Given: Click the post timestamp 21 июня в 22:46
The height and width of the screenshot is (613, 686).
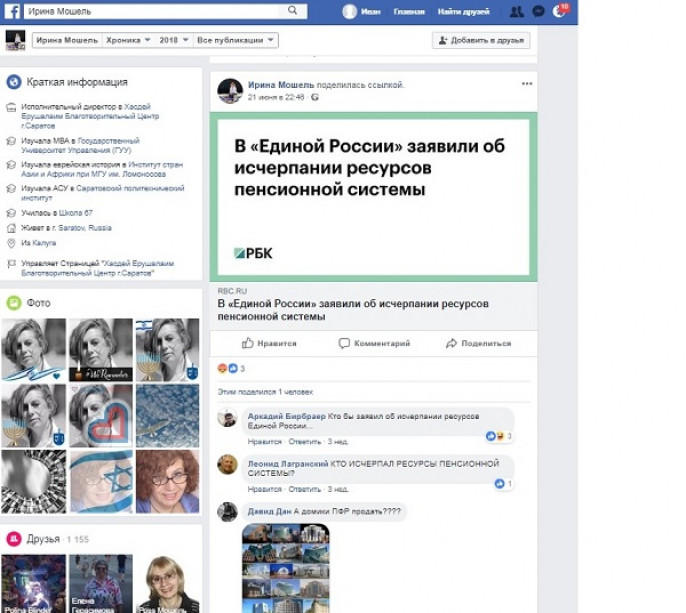Looking at the screenshot, I should pos(276,97).
